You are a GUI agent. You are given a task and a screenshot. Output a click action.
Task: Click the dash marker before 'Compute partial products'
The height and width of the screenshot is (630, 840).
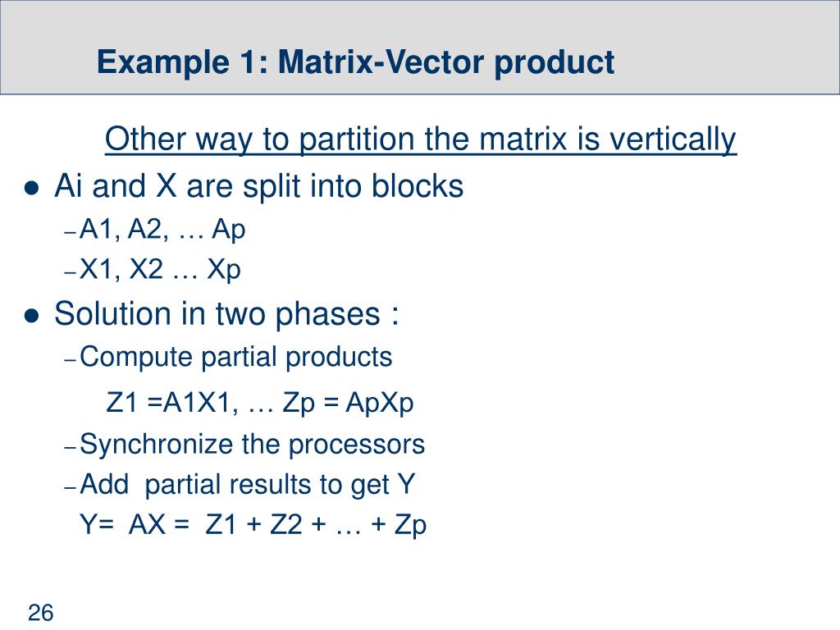click(x=71, y=360)
